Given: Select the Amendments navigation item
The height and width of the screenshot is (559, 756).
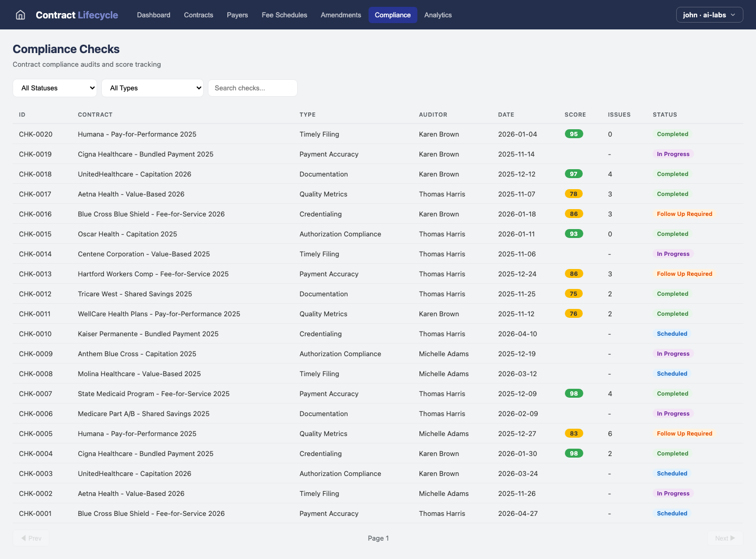Looking at the screenshot, I should (341, 15).
